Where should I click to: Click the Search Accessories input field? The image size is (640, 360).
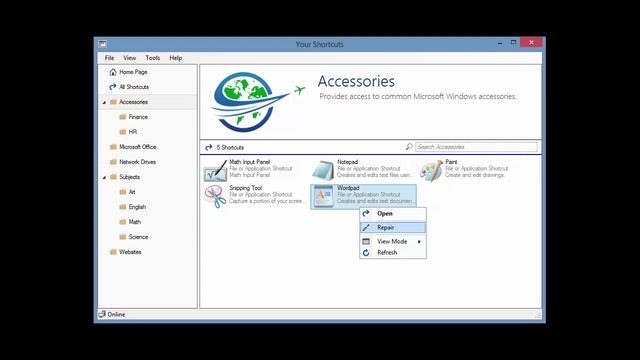[x=476, y=147]
